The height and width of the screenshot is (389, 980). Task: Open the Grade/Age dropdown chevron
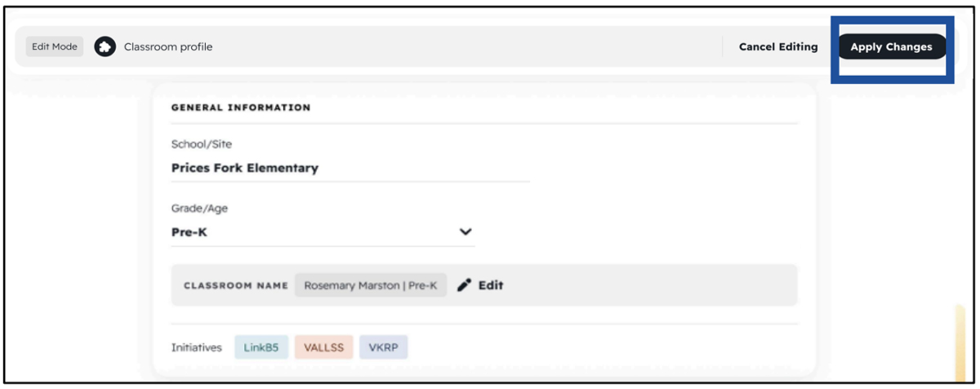pos(465,232)
